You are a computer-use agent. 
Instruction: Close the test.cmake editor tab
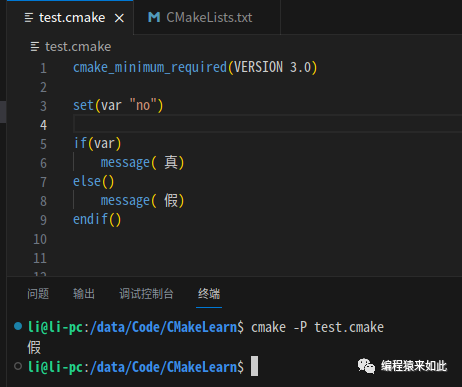click(119, 18)
